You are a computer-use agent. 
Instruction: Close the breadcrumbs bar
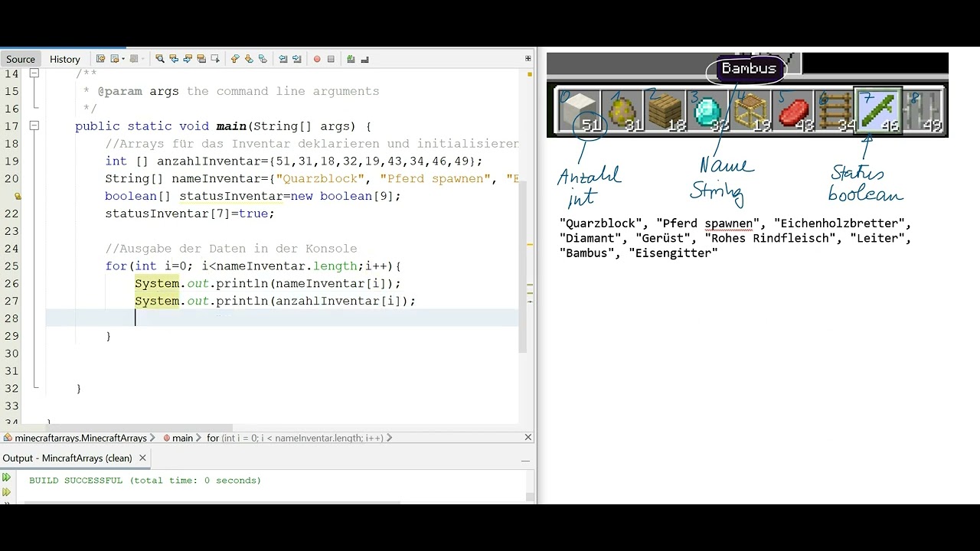528,438
